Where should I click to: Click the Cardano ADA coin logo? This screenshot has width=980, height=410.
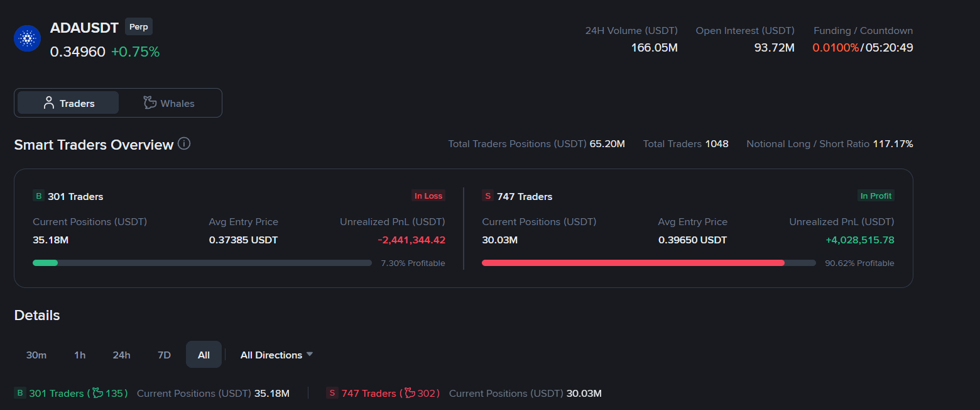tap(27, 39)
